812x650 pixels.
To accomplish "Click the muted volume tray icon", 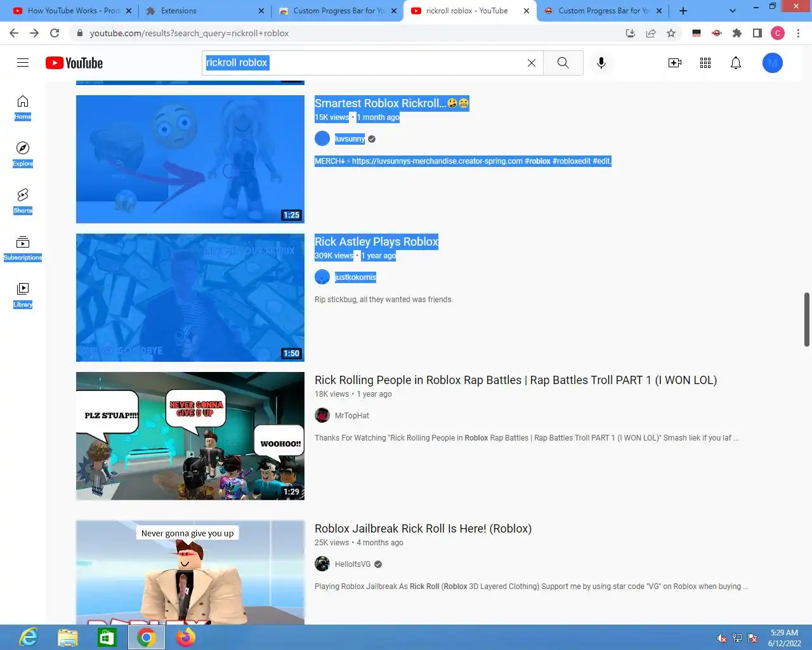I will coord(722,638).
